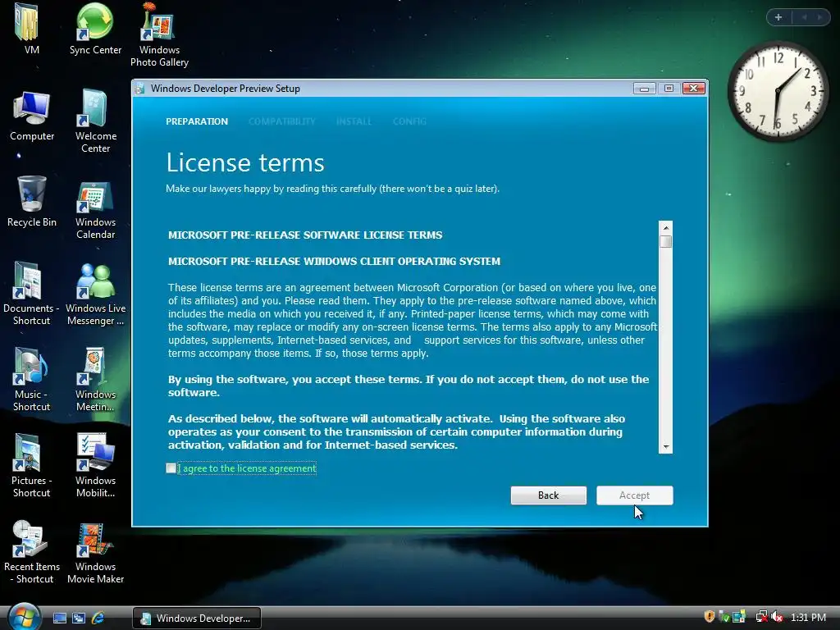
Task: Check the license agreement checkbox
Action: pyautogui.click(x=171, y=468)
